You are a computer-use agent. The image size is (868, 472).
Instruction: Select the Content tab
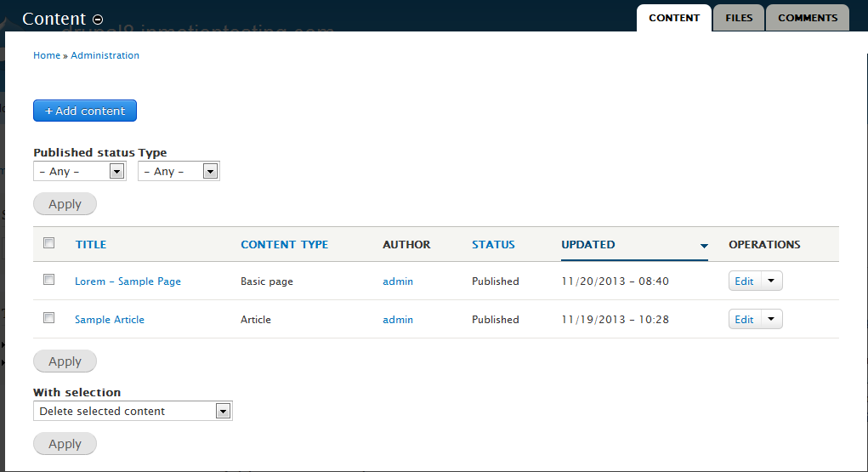click(x=674, y=18)
